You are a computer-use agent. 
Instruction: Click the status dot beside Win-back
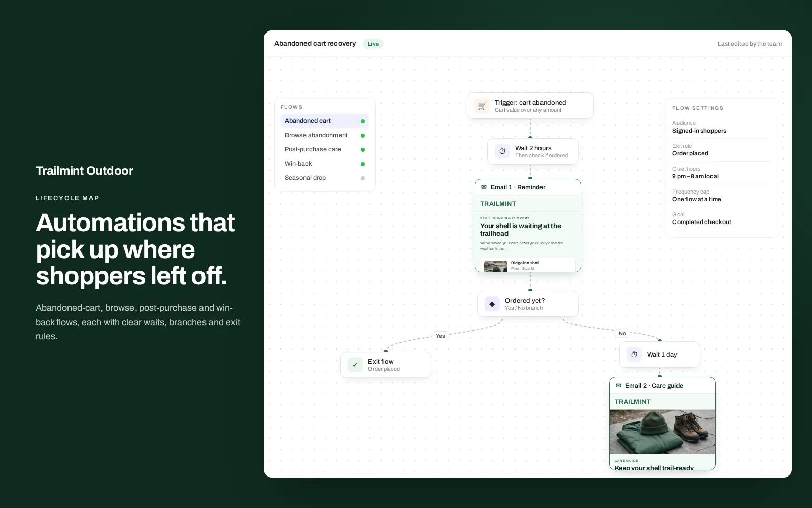coord(363,164)
